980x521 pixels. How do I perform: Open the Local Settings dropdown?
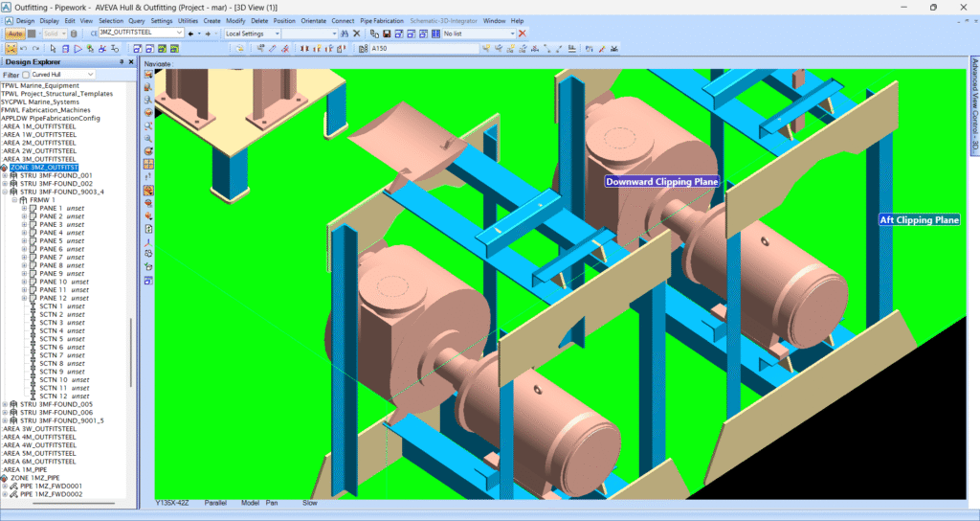[x=253, y=34]
